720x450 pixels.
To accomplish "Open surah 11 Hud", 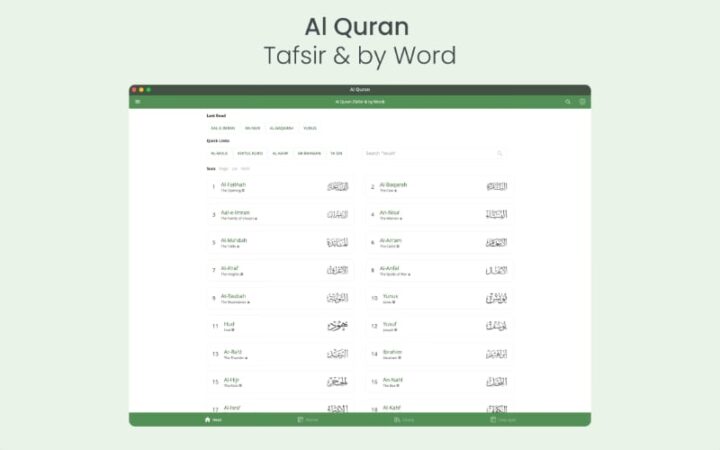I will [280, 326].
